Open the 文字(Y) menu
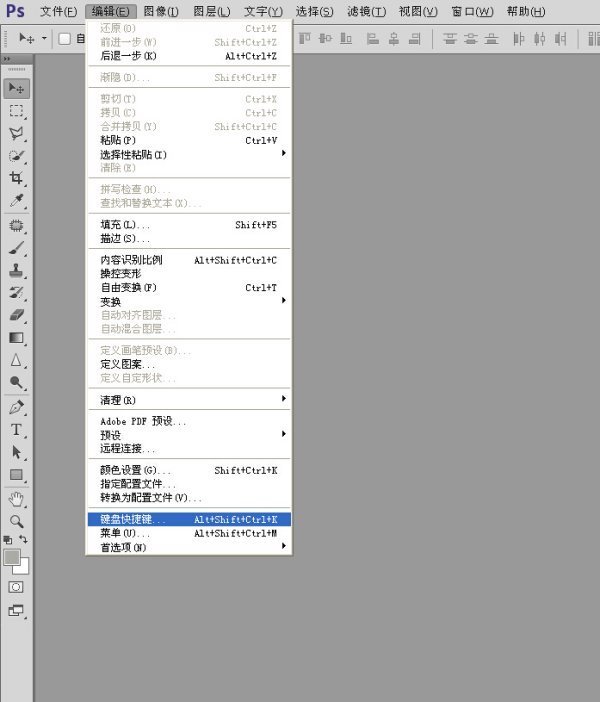Image resolution: width=600 pixels, height=702 pixels. (x=263, y=12)
